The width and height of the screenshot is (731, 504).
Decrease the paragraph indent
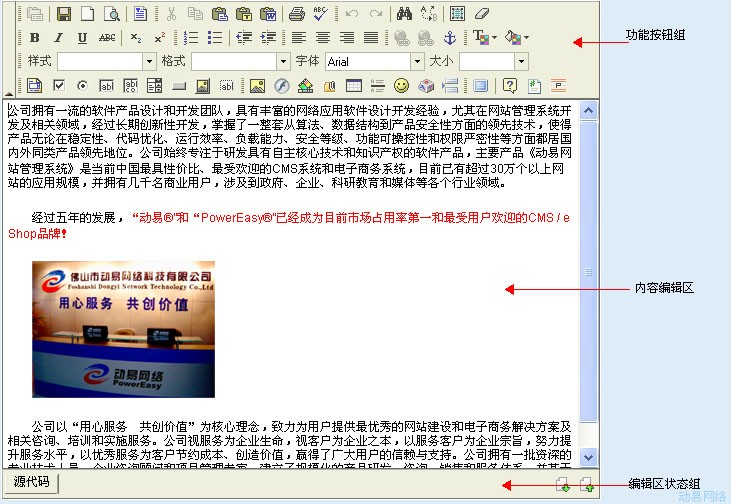pyautogui.click(x=244, y=37)
